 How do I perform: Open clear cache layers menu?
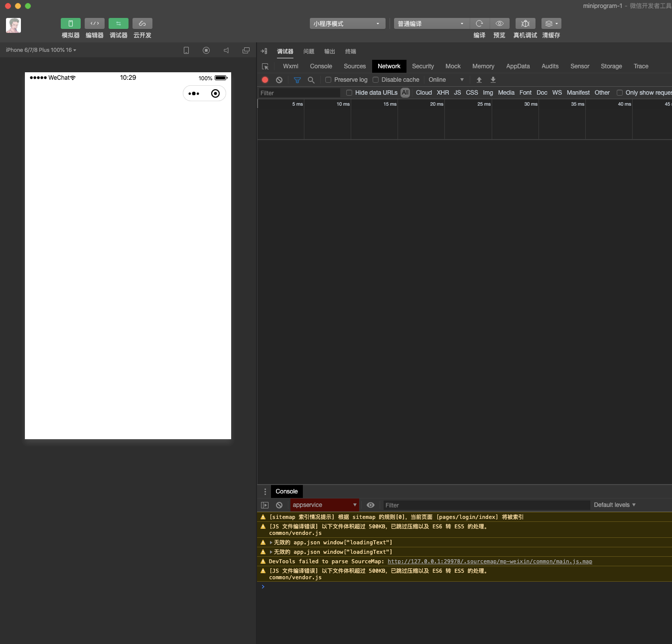[551, 23]
